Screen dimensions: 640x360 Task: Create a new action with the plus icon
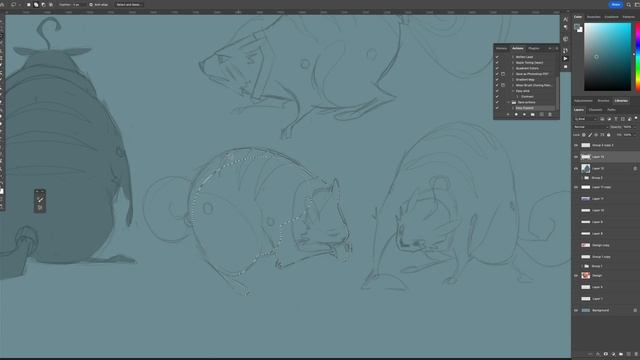coord(542,115)
